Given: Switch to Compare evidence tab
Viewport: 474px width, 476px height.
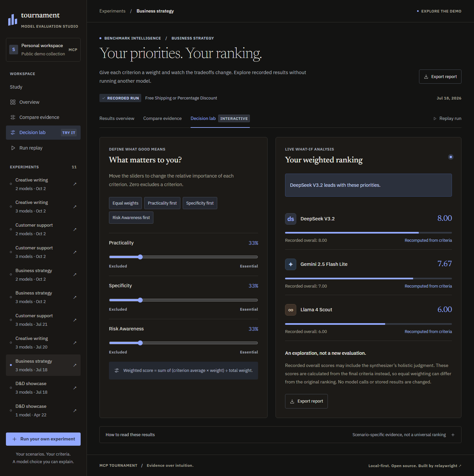Looking at the screenshot, I should [162, 118].
